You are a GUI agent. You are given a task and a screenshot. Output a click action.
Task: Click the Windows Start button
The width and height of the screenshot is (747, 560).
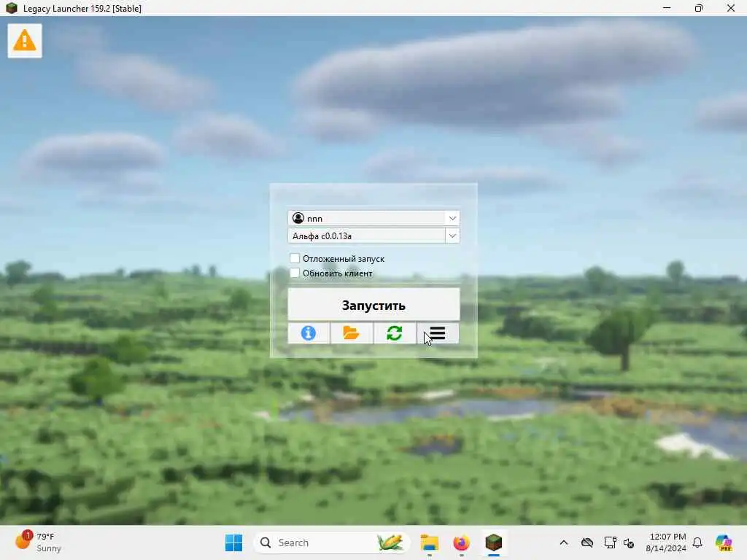click(233, 542)
